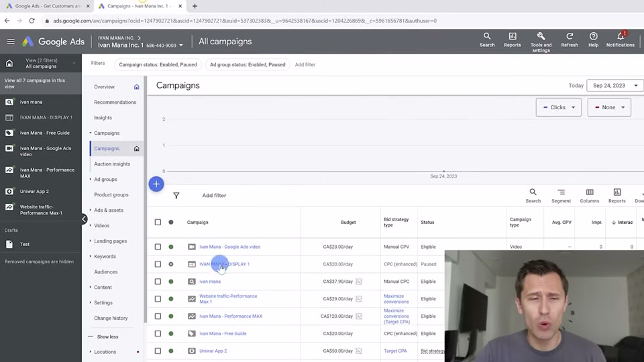
Task: Click Target CPA bid strategy link
Action: coord(395,351)
